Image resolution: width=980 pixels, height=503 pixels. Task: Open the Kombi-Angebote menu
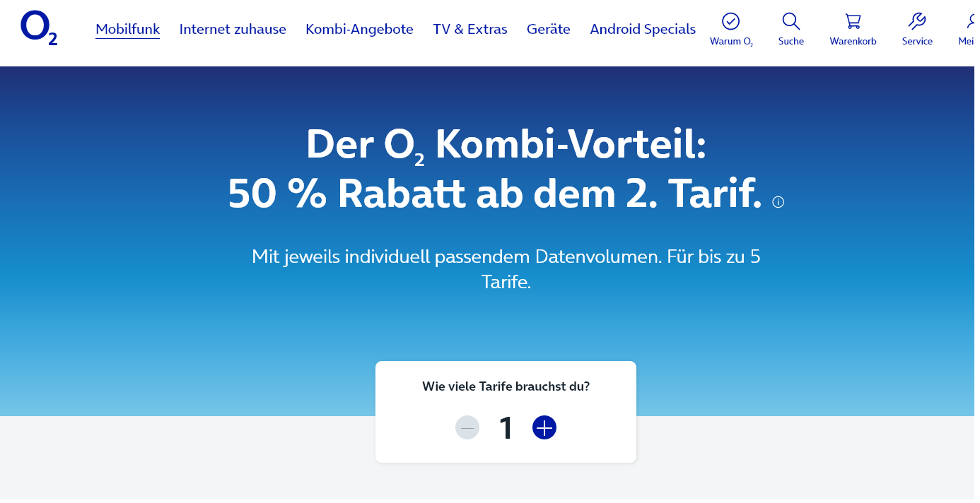pyautogui.click(x=359, y=29)
